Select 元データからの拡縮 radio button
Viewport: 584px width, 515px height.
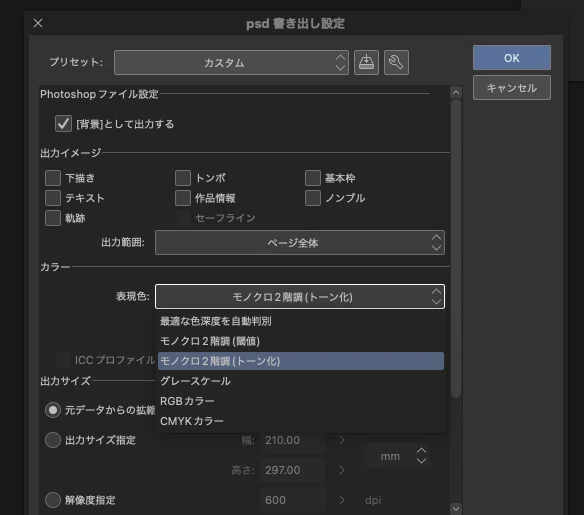(x=53, y=410)
